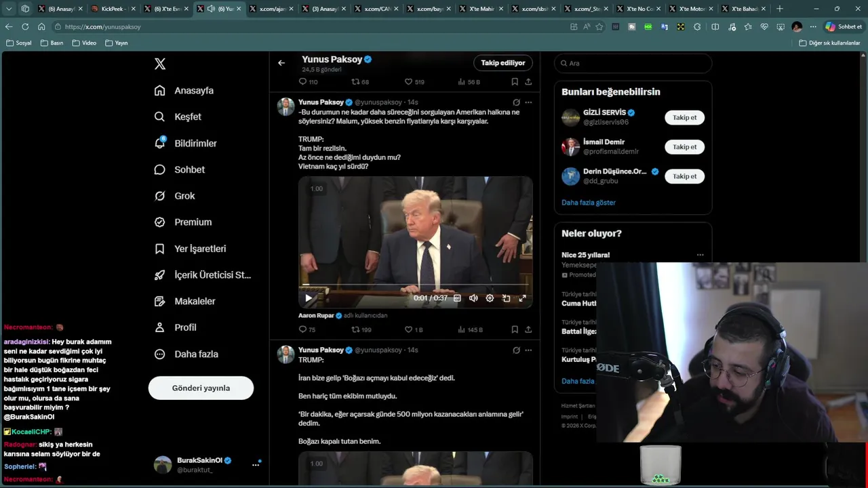
Task: Open browser settings ellipsis menu
Action: 813,26
